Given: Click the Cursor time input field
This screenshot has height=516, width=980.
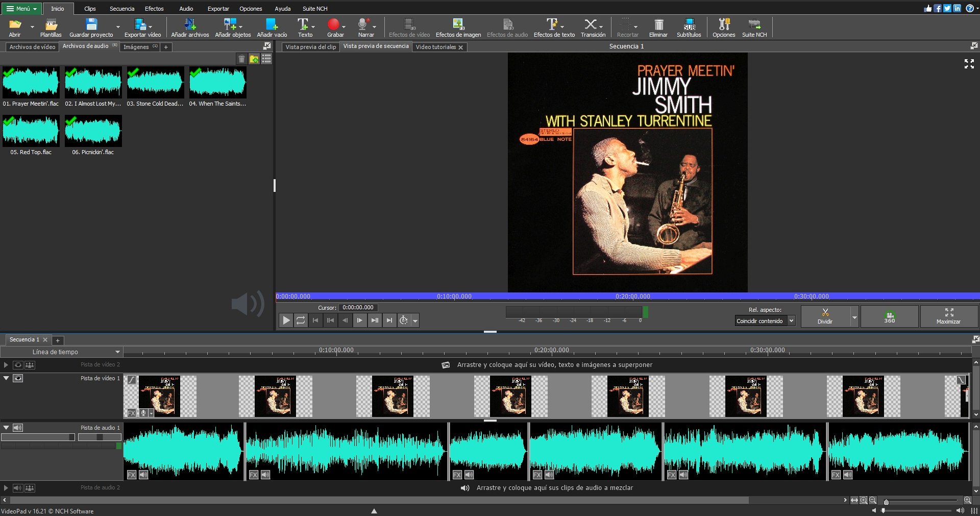Looking at the screenshot, I should [x=358, y=308].
